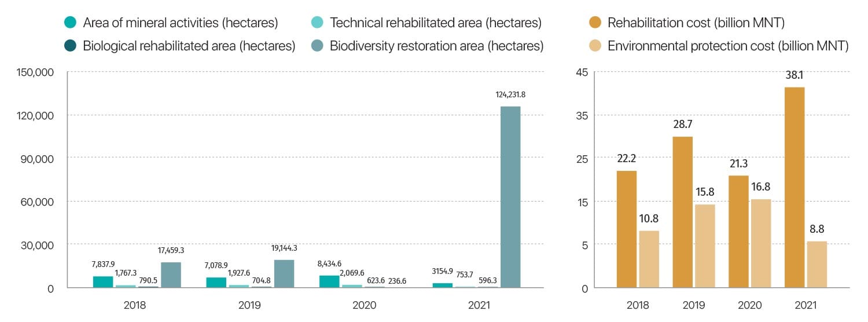
Task: Click the 2018 environmental protection cost bar
Action: click(649, 259)
